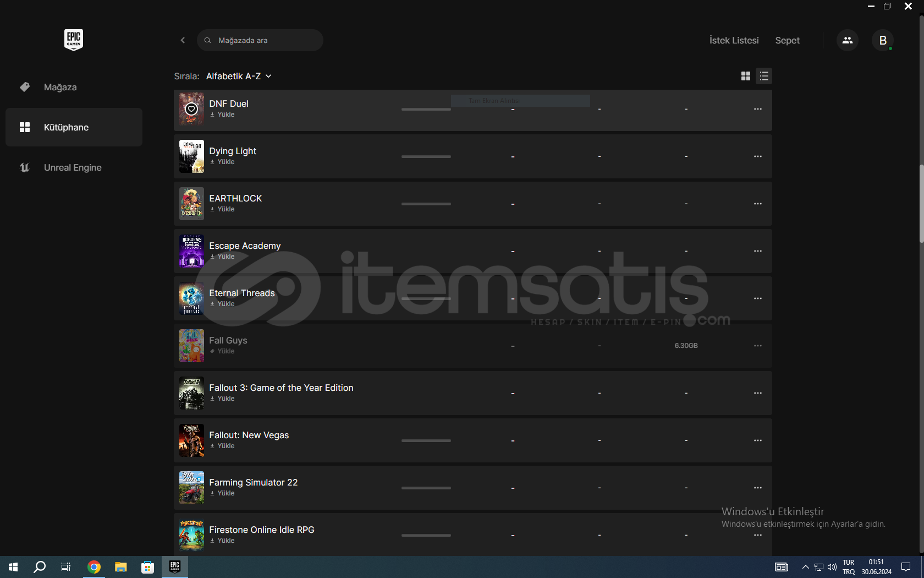Open more options for Dying Light
Screen dimensions: 924x578
[x=757, y=156]
